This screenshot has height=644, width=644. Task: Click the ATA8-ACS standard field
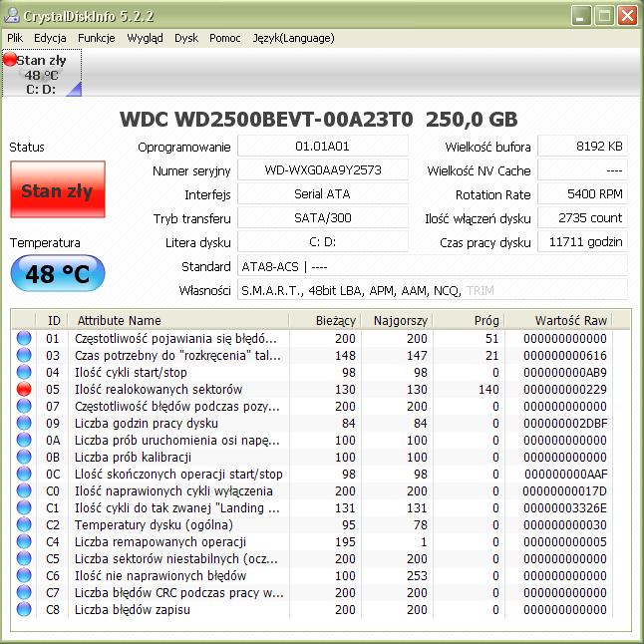click(x=433, y=266)
